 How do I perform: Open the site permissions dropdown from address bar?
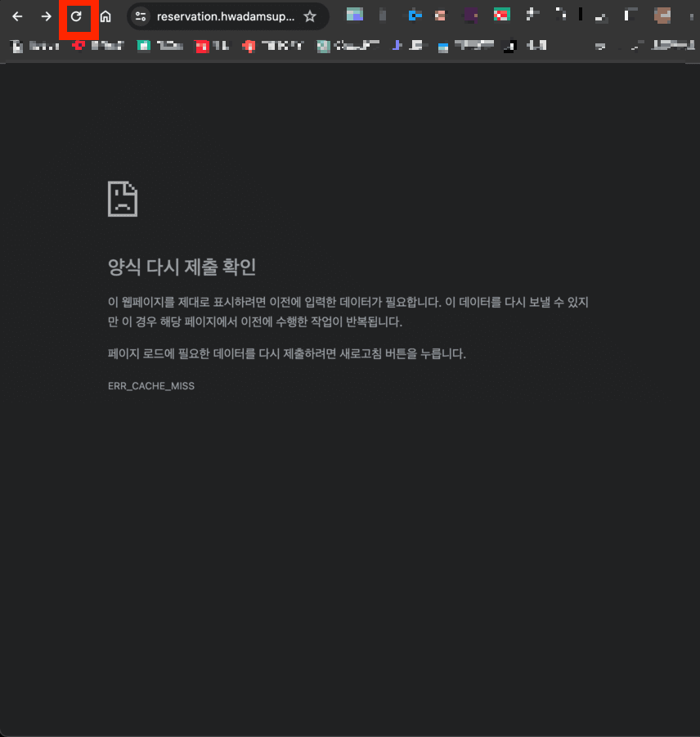[141, 16]
